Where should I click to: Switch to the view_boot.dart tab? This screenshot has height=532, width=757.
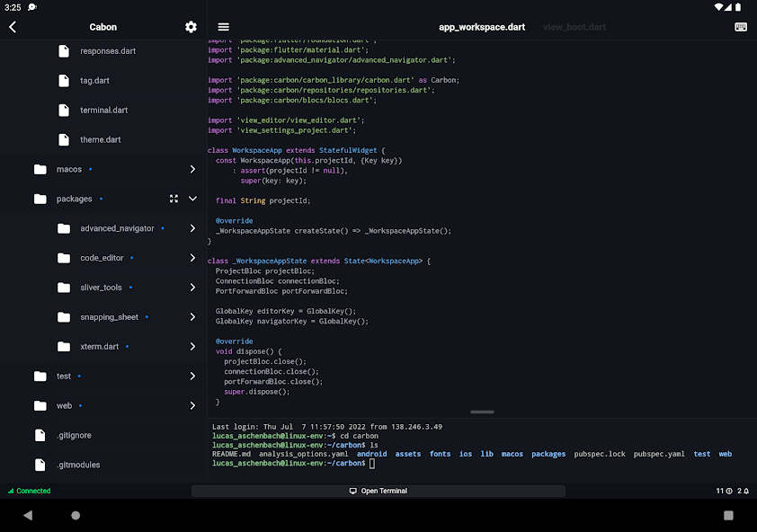coord(574,27)
